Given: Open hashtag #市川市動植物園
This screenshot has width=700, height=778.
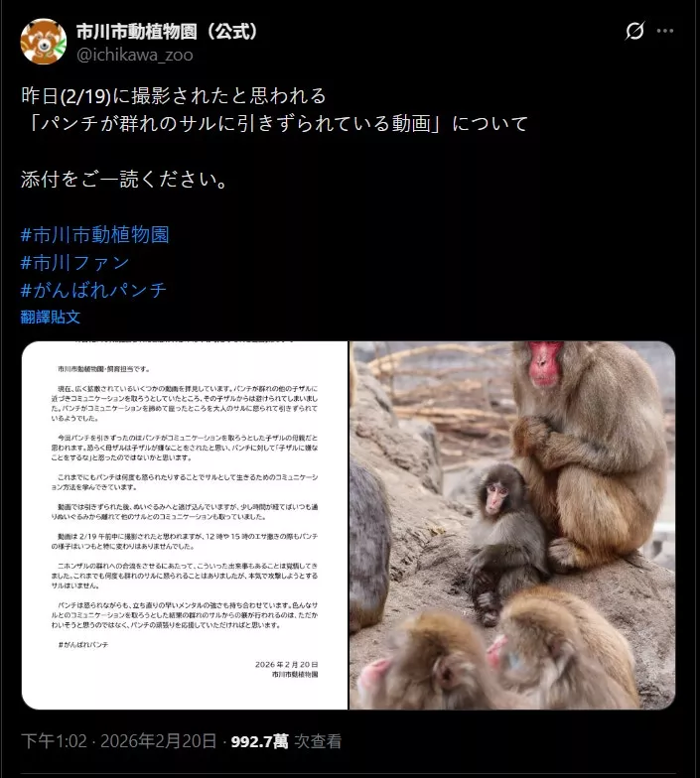Looking at the screenshot, I should pos(95,234).
